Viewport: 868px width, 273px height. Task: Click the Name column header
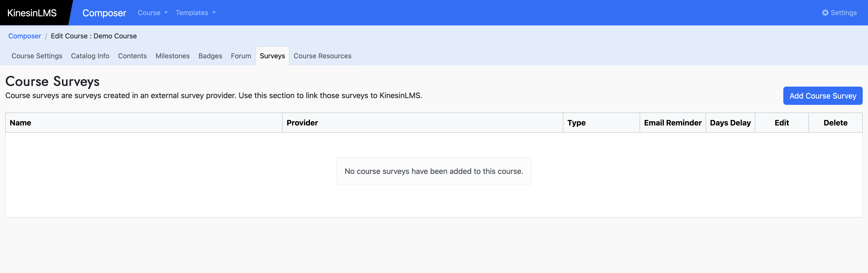click(x=21, y=123)
